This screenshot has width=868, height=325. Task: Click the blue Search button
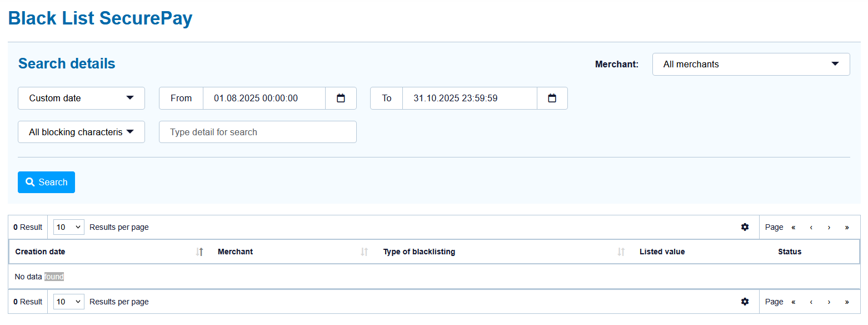46,183
